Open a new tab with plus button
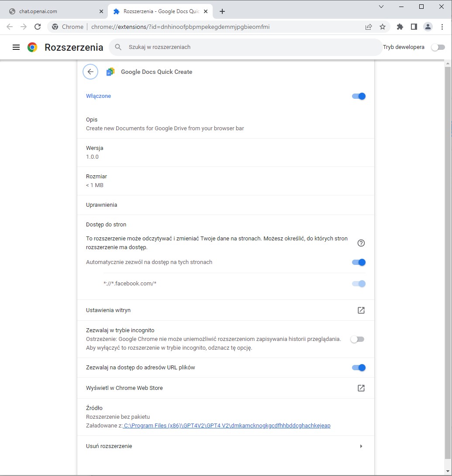The width and height of the screenshot is (452, 476). click(222, 11)
